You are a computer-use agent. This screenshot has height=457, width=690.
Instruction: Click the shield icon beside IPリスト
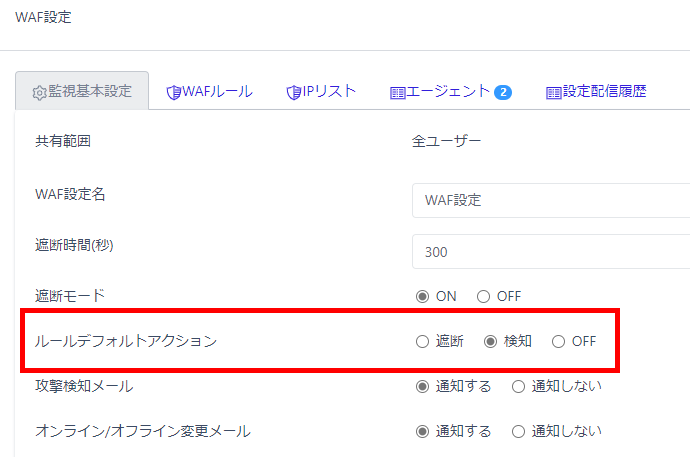point(293,92)
